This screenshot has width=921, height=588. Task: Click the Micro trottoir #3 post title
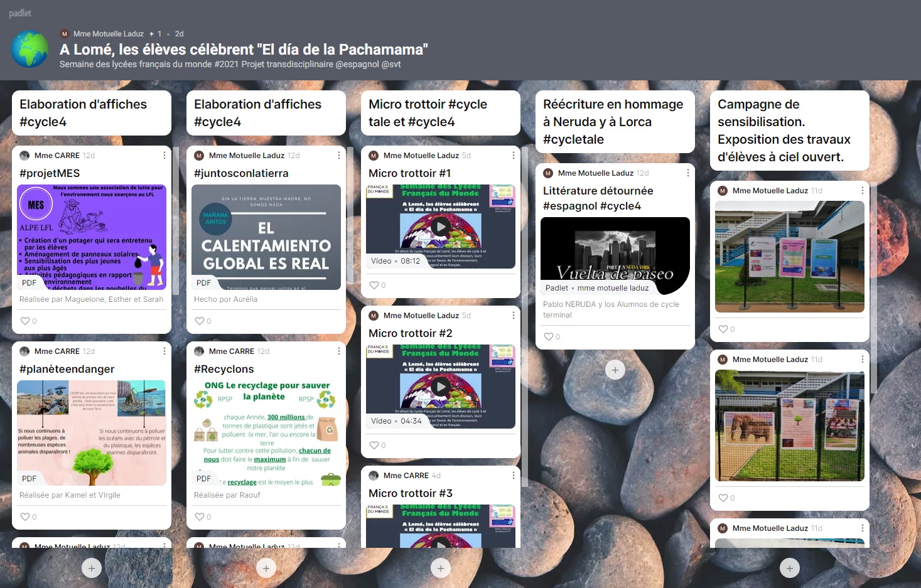[x=411, y=493]
